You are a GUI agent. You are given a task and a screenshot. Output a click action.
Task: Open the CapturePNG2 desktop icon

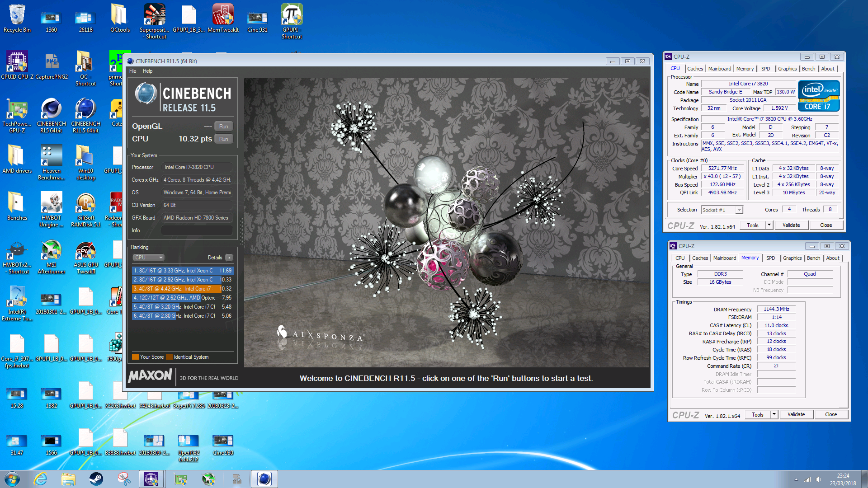click(51, 65)
